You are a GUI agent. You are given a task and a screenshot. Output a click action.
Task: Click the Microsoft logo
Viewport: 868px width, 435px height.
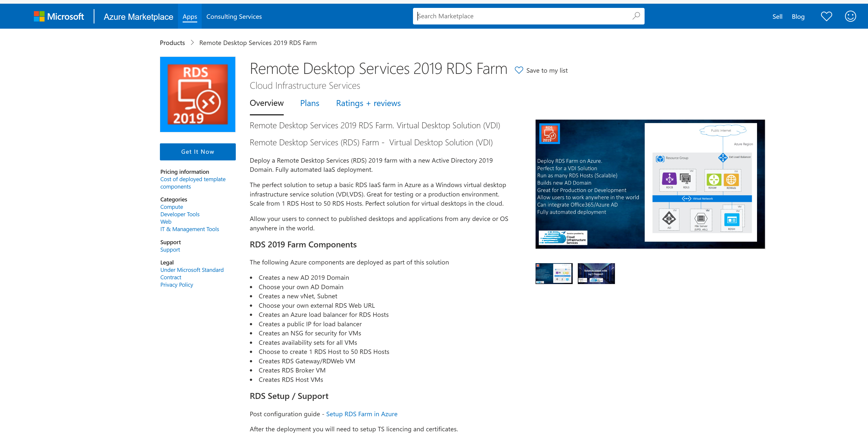click(x=59, y=17)
